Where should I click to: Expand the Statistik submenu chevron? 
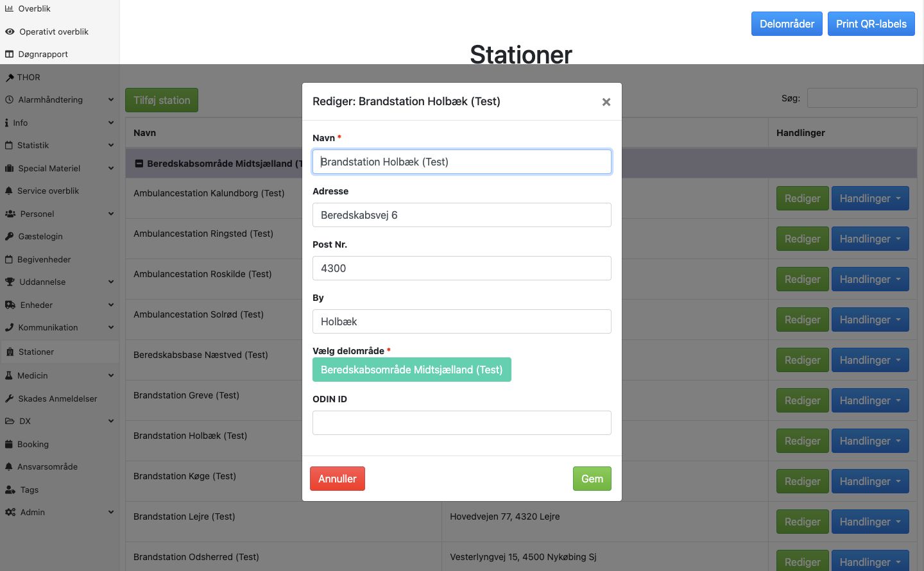point(111,146)
